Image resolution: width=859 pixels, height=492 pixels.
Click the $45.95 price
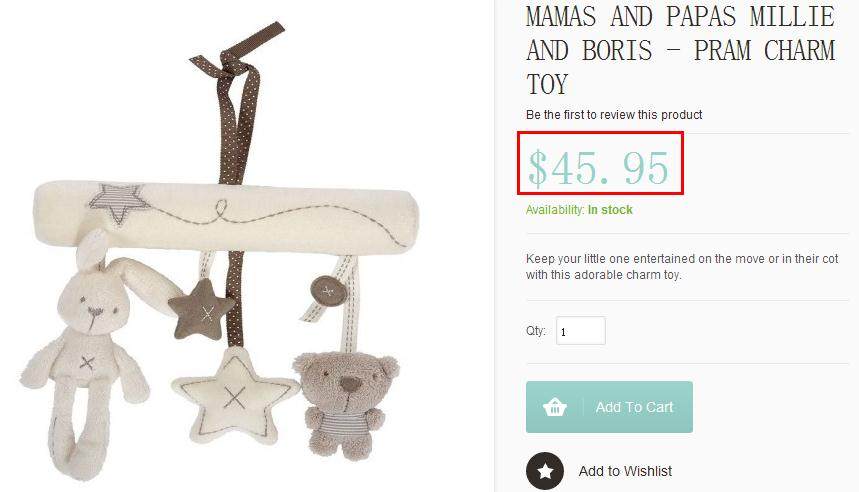click(x=599, y=167)
